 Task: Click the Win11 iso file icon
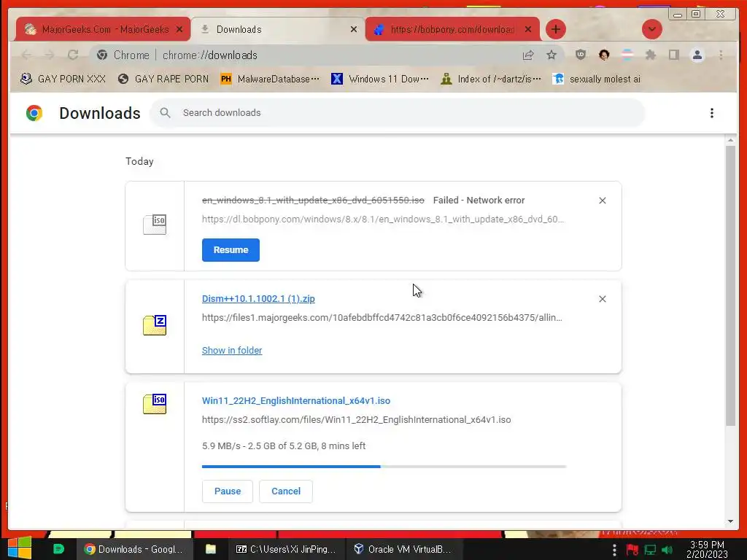pos(155,404)
